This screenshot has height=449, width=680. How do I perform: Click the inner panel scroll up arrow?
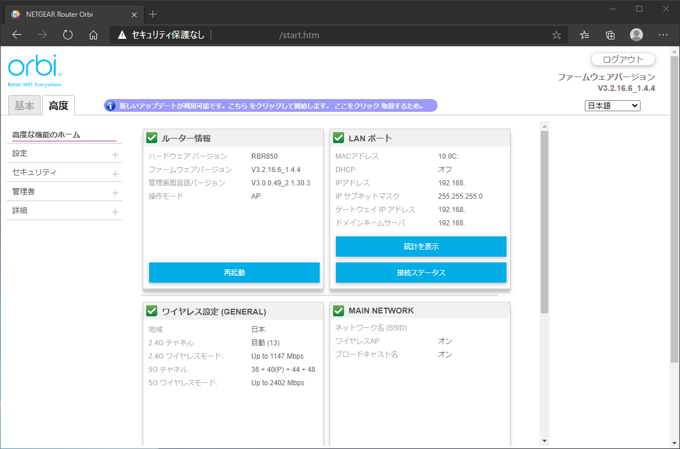click(x=545, y=126)
